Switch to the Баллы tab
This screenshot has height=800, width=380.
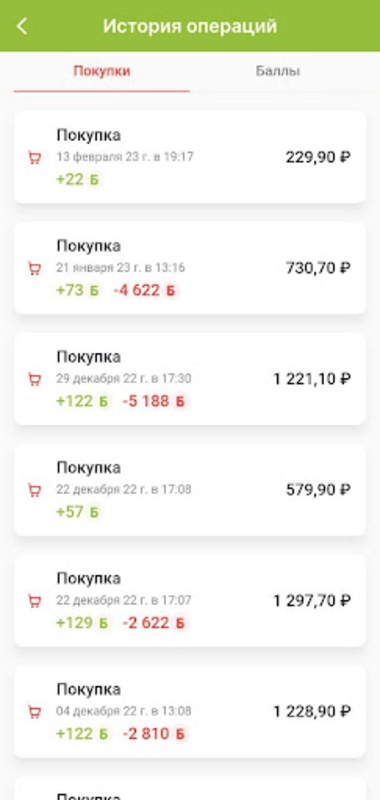tap(278, 71)
